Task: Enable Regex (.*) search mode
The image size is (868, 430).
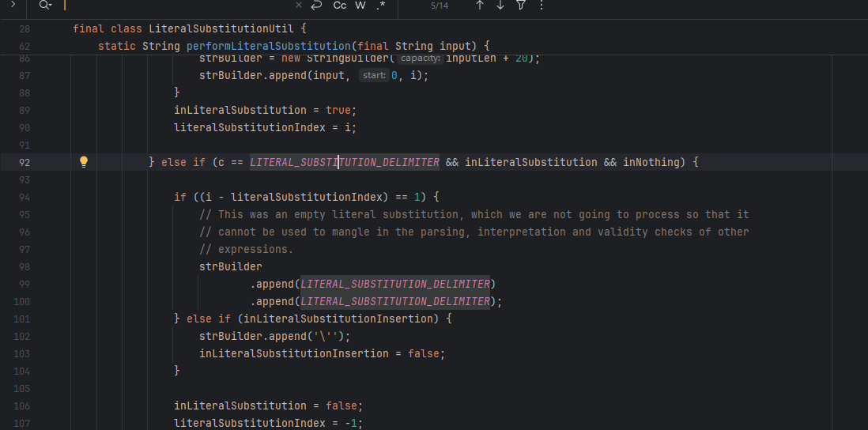Action: (x=381, y=5)
